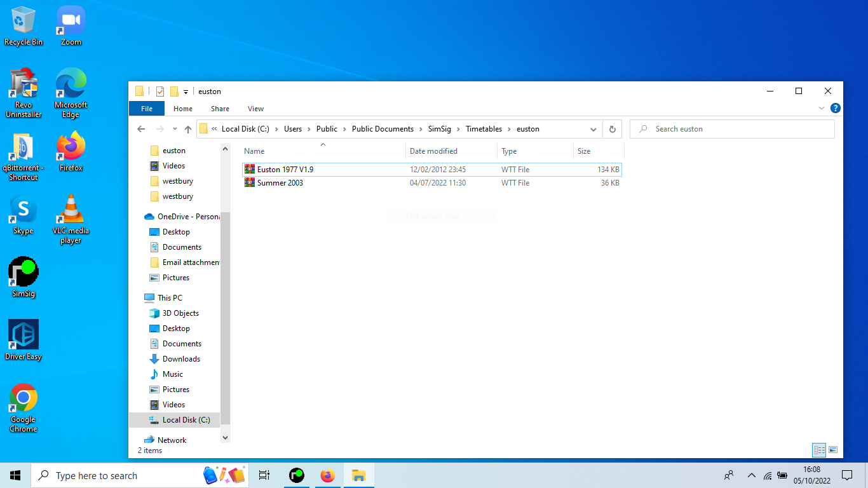
Task: Open Task View on the taskbar
Action: (264, 475)
